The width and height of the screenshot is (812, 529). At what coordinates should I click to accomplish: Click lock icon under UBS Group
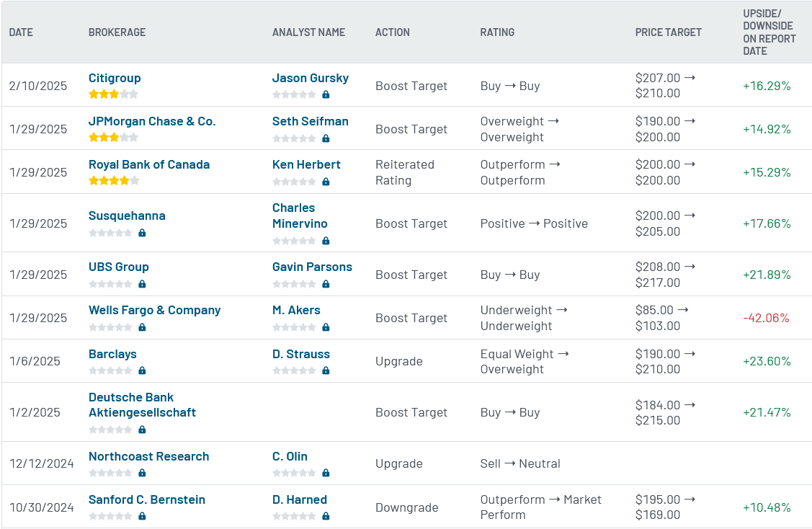(x=142, y=284)
